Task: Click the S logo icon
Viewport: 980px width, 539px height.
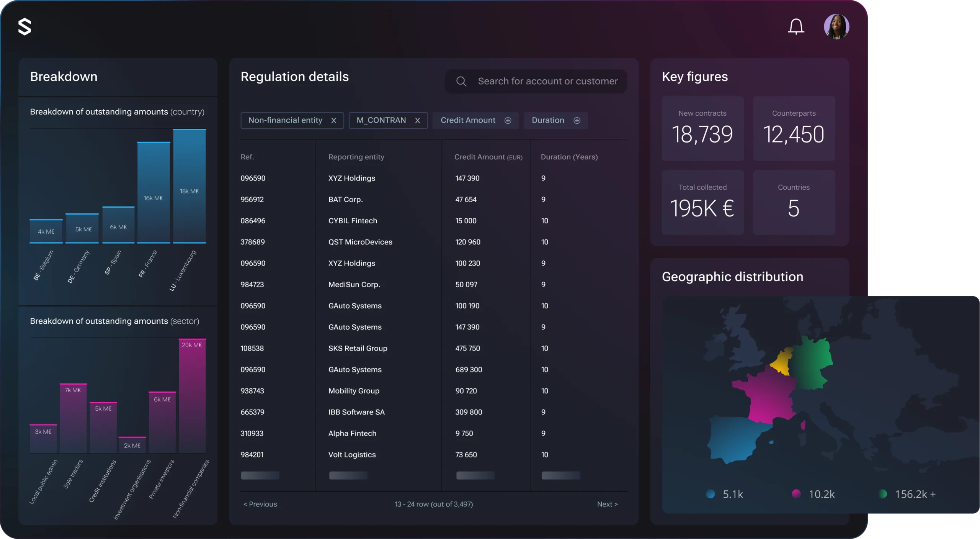Action: (25, 27)
